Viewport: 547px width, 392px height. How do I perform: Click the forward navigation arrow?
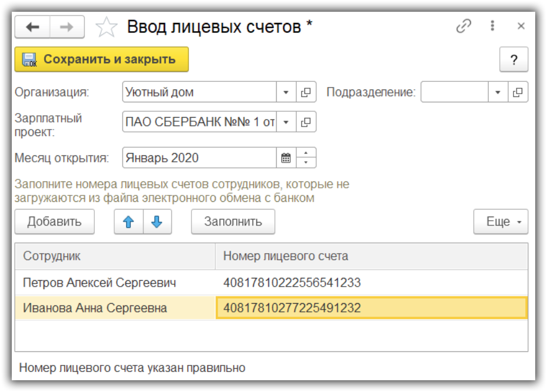(x=67, y=27)
